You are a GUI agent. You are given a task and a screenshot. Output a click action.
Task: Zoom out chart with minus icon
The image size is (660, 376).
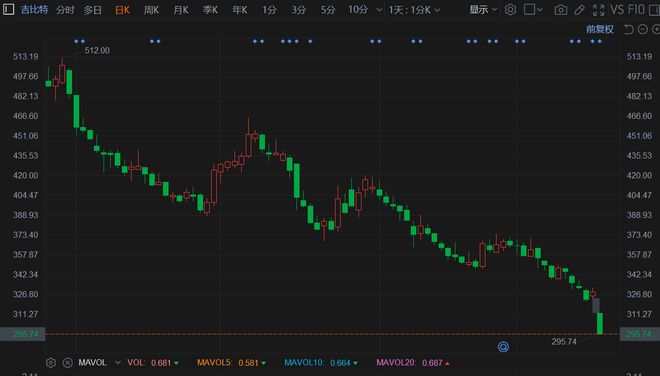coord(643,29)
